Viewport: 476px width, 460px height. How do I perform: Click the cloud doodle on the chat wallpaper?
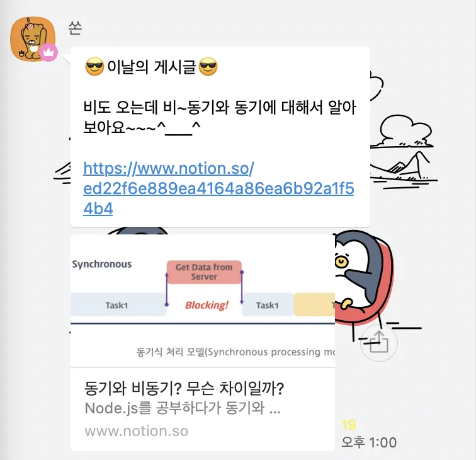click(405, 131)
